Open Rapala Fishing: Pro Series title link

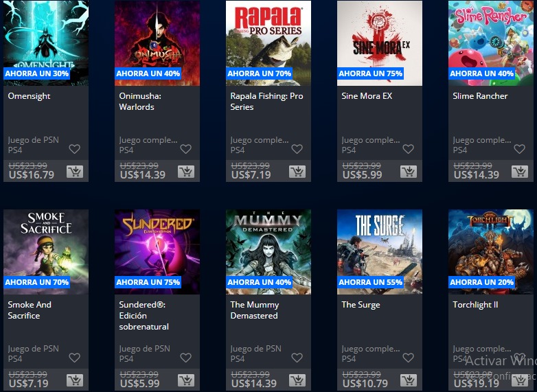[x=266, y=102]
